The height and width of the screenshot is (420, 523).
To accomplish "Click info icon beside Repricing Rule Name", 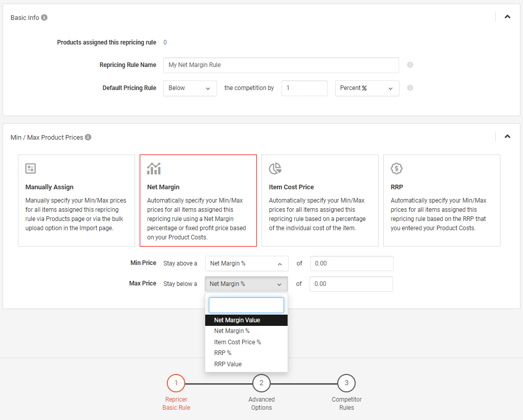I will tap(410, 64).
